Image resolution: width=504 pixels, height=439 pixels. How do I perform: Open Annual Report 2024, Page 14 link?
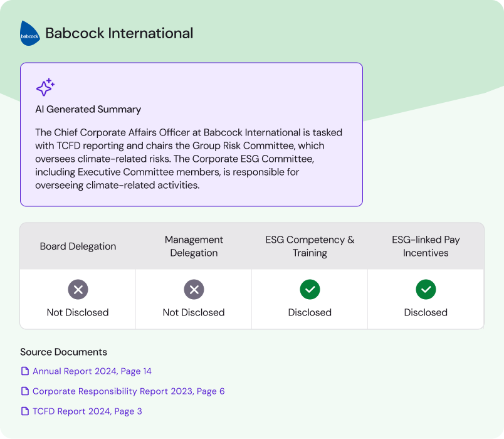pos(92,371)
